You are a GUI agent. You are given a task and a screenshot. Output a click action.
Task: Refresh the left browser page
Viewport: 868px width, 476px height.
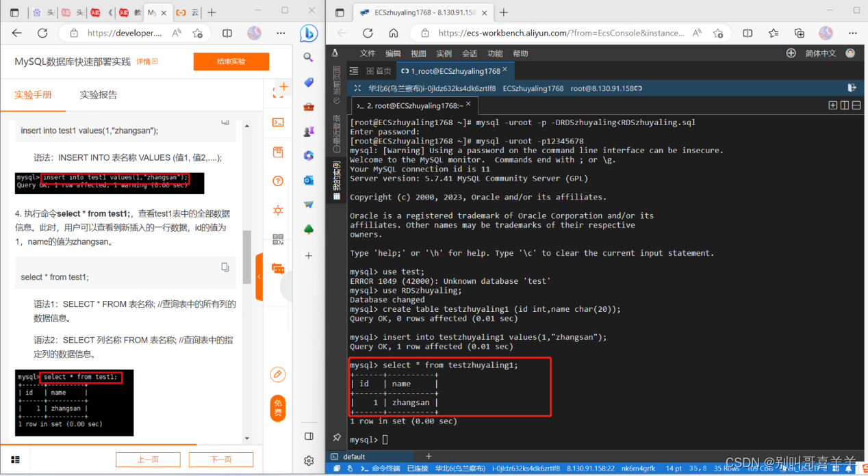tap(42, 33)
